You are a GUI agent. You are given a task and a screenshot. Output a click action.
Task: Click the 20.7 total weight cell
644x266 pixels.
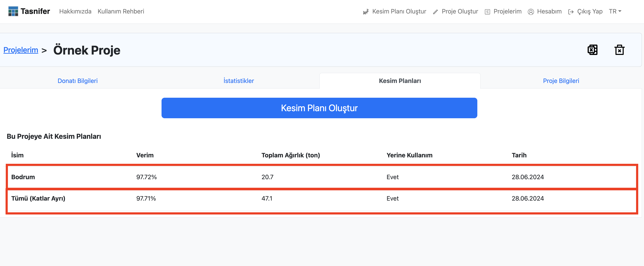tap(267, 177)
